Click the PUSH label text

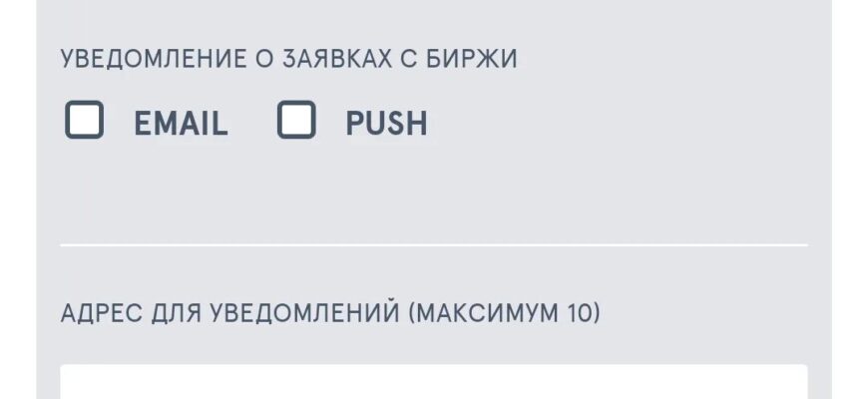386,124
